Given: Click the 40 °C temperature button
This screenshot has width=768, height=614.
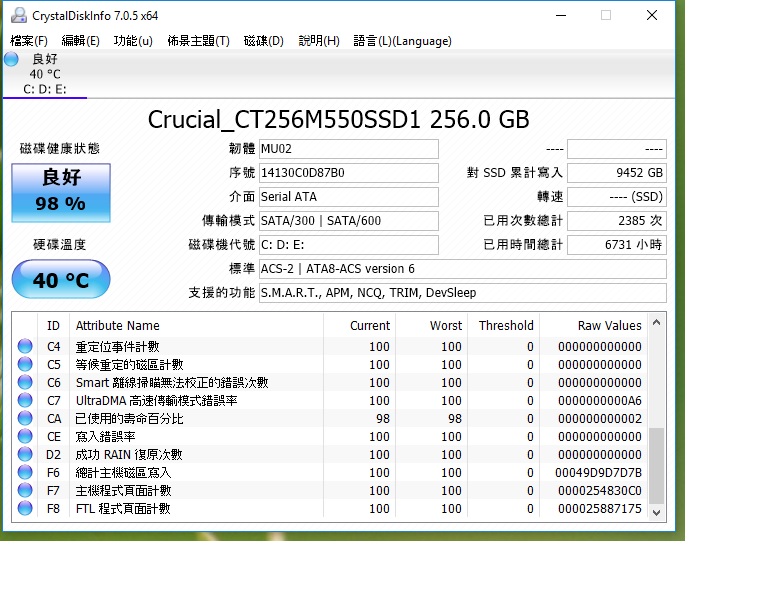Looking at the screenshot, I should [61, 279].
